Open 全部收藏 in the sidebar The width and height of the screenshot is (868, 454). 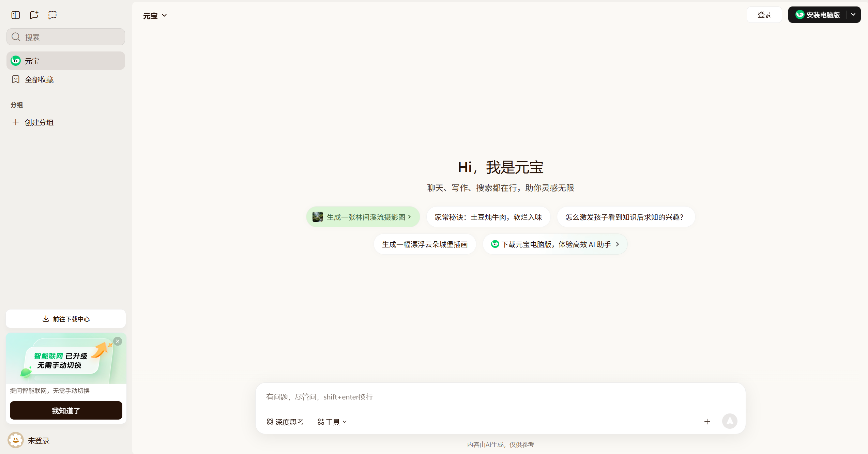pos(66,79)
